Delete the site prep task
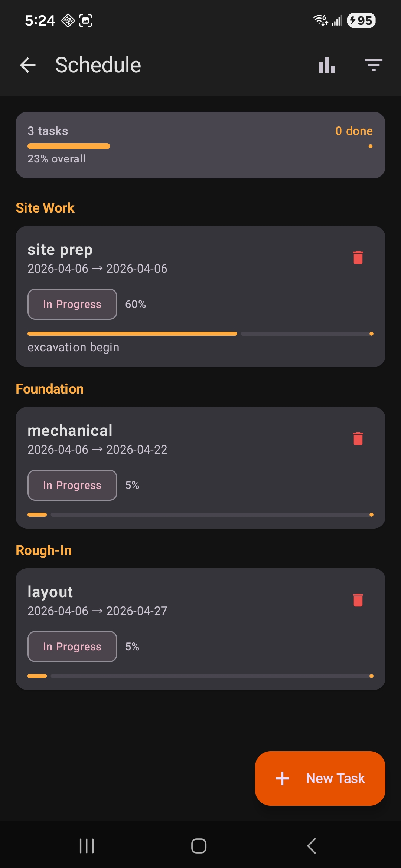 [358, 258]
